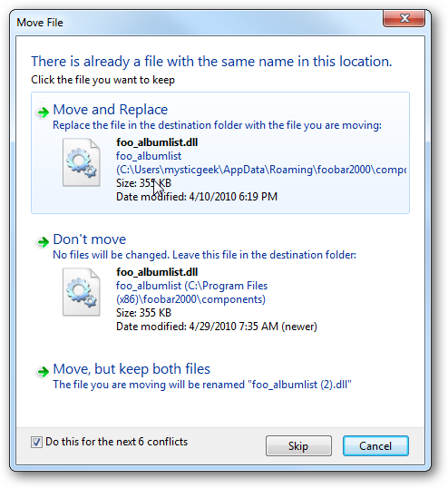Screen dimensions: 448x488
Task: Click green arrow beside Move, but keep both files
Action: tap(43, 371)
